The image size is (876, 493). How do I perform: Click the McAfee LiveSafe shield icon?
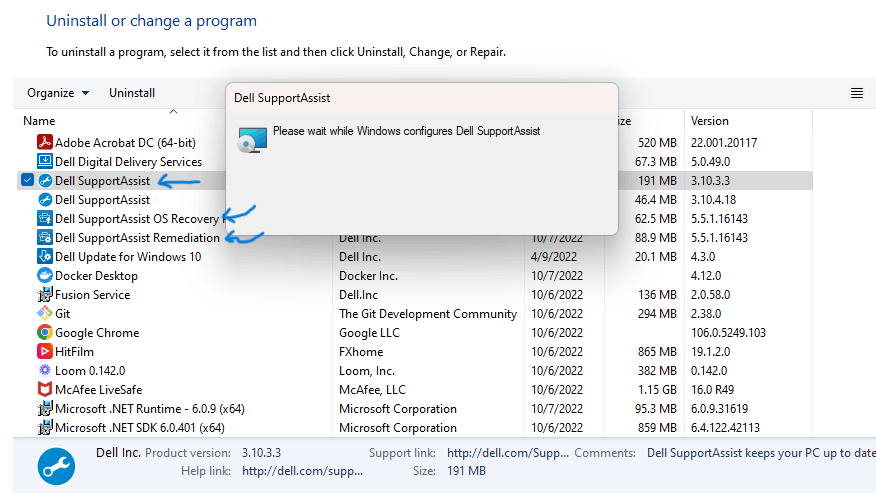click(45, 390)
